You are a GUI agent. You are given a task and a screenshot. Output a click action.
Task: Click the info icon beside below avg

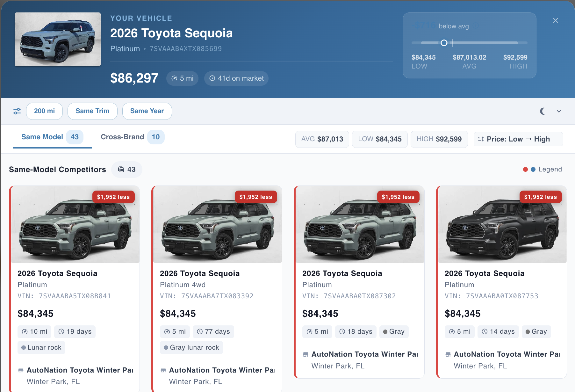pos(476,26)
